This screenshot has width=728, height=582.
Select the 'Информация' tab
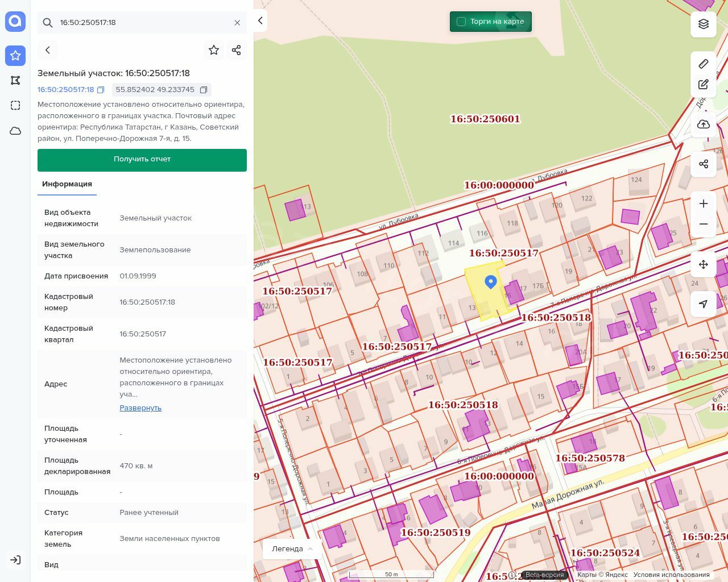pos(67,184)
